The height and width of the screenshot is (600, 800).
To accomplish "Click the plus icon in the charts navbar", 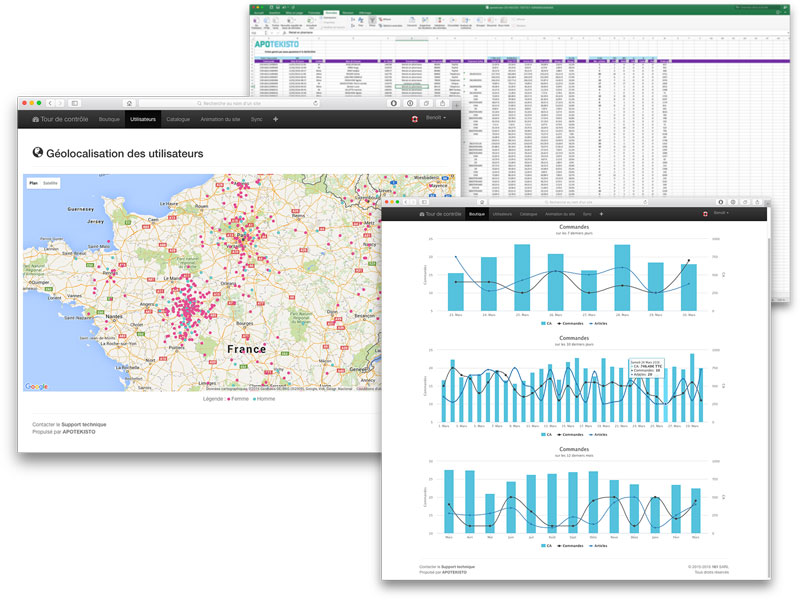I will click(x=601, y=214).
